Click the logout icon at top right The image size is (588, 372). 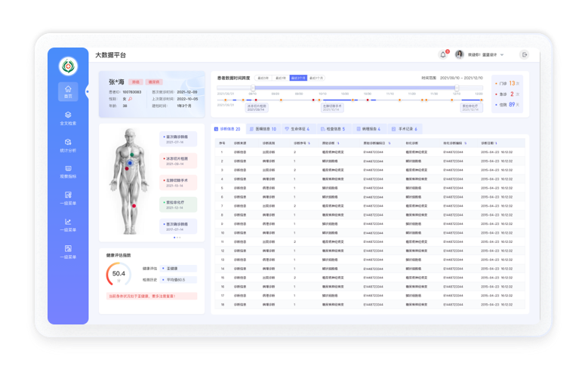coord(525,54)
